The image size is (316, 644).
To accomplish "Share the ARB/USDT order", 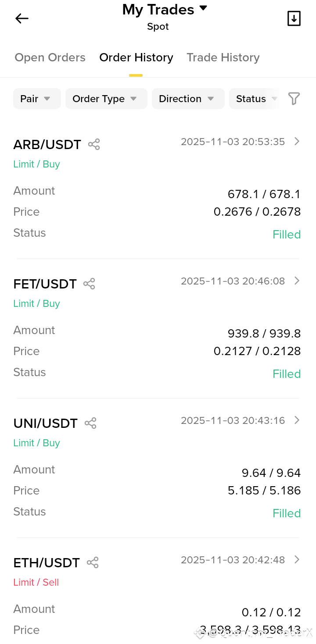I will 94,144.
